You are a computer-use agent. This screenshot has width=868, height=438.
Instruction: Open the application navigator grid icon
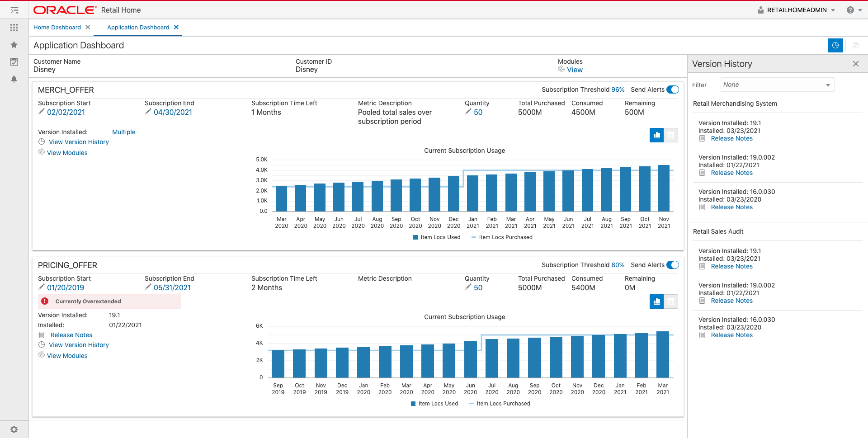click(14, 28)
